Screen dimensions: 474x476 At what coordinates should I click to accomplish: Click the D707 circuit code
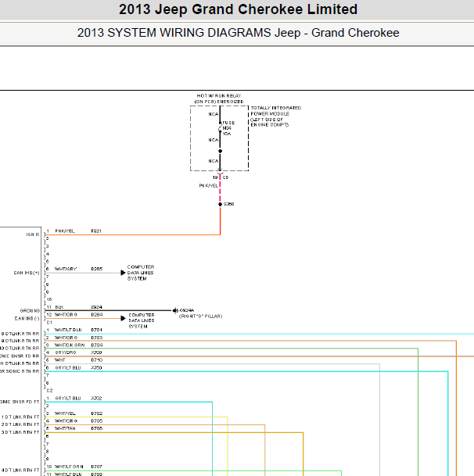[x=97, y=467]
